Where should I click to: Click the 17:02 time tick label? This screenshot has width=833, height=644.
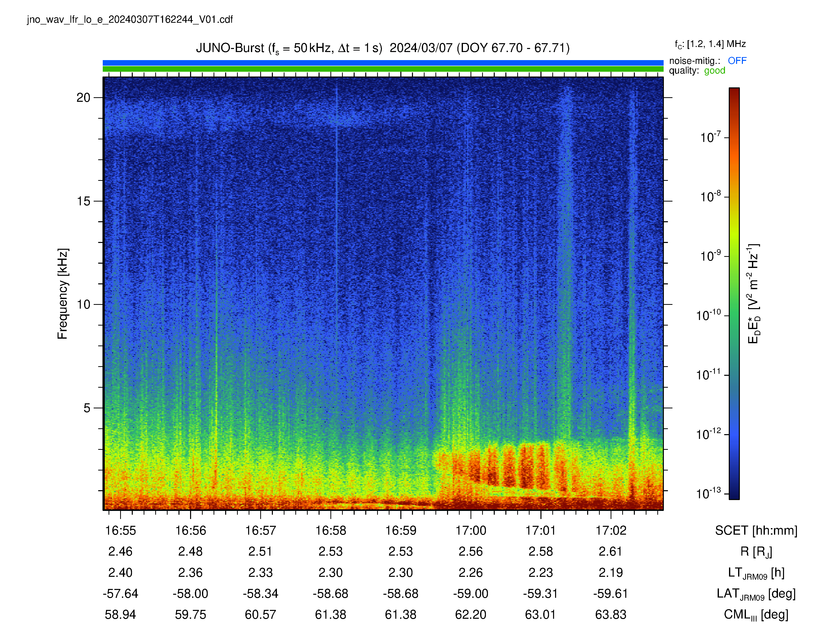(611, 530)
